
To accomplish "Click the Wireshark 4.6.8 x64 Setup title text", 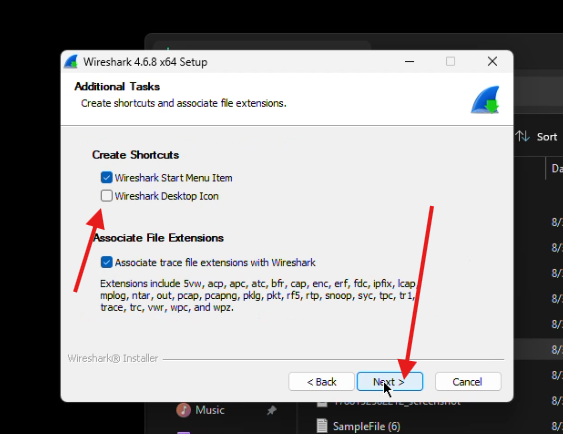I will (x=145, y=62).
